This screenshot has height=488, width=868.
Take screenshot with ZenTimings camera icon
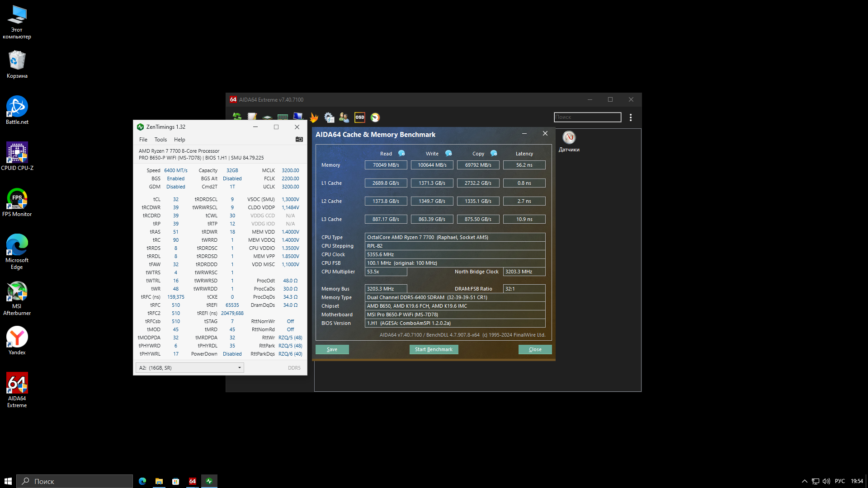click(x=299, y=139)
